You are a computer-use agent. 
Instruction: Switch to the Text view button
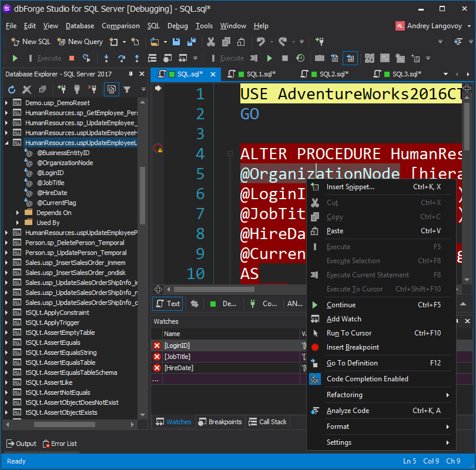click(x=167, y=304)
